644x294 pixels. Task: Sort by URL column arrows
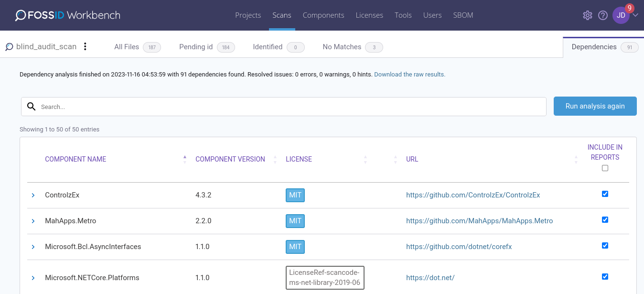(576, 159)
